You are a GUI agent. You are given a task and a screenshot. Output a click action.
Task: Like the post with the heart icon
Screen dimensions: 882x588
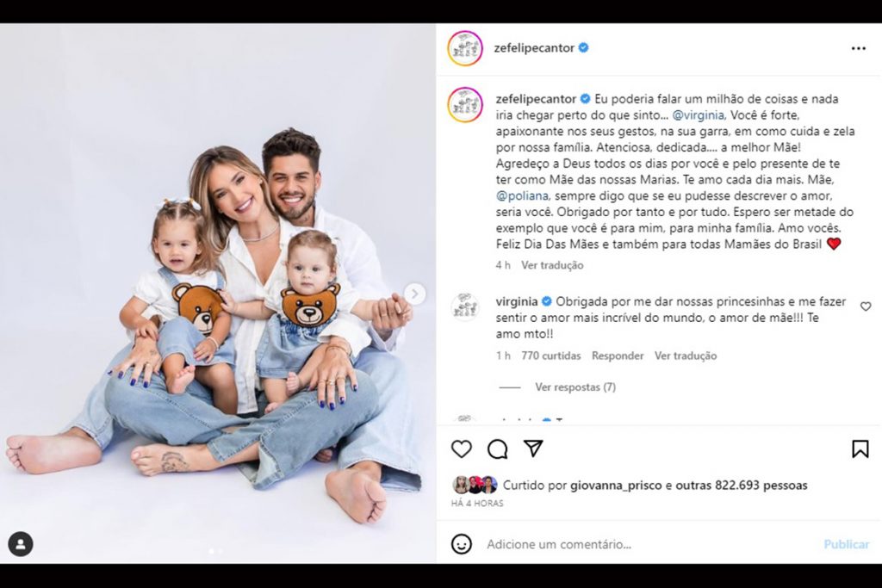462,449
